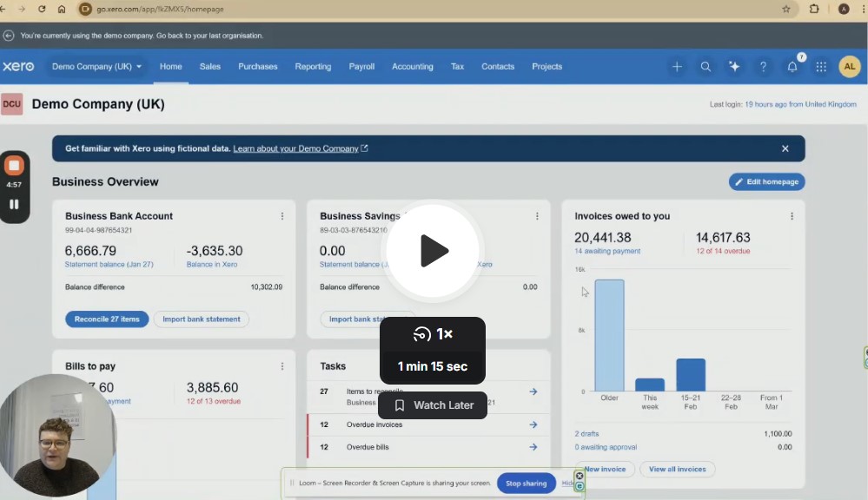
Task: Click the 12 of 13 overdue bills link
Action: click(x=214, y=401)
